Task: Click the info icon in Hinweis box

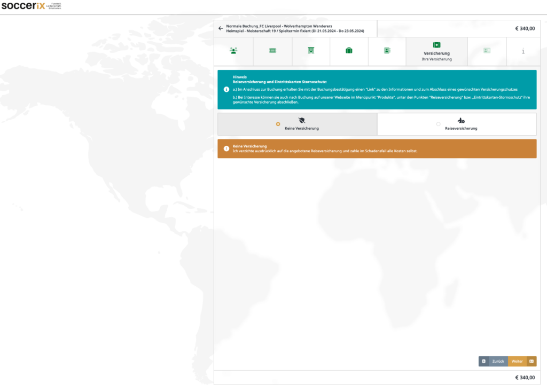Action: (226, 90)
